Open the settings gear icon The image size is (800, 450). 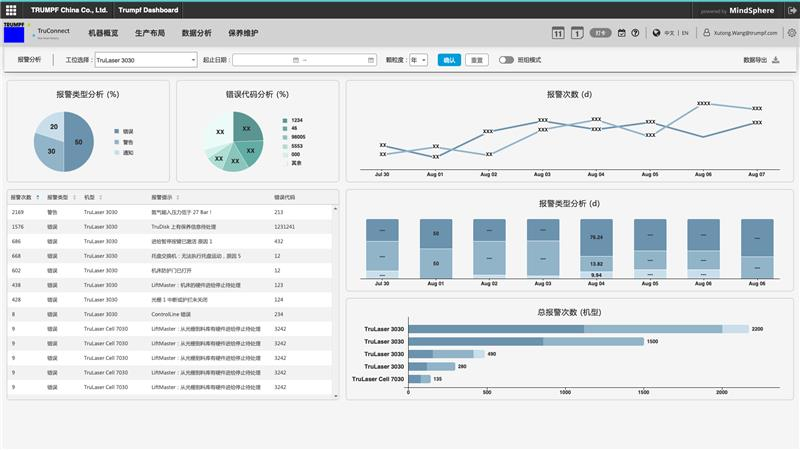click(791, 33)
